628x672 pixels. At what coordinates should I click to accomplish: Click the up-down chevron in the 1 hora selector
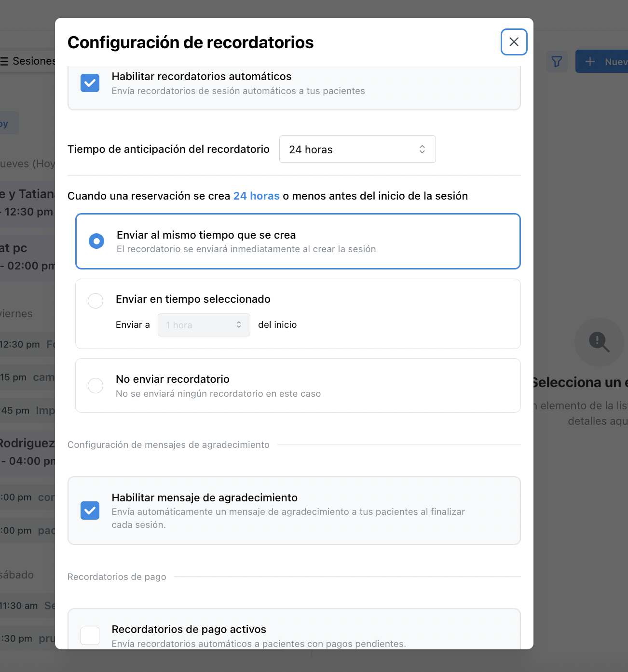click(x=239, y=325)
